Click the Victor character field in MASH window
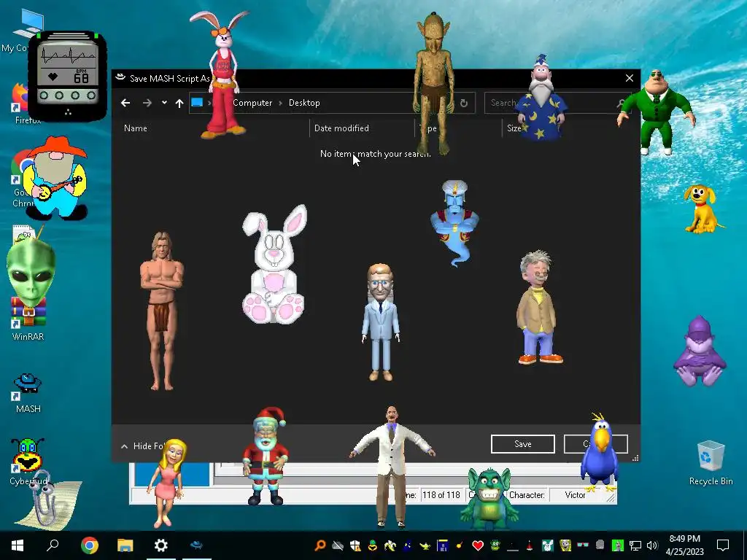The height and width of the screenshot is (560, 747). point(575,495)
